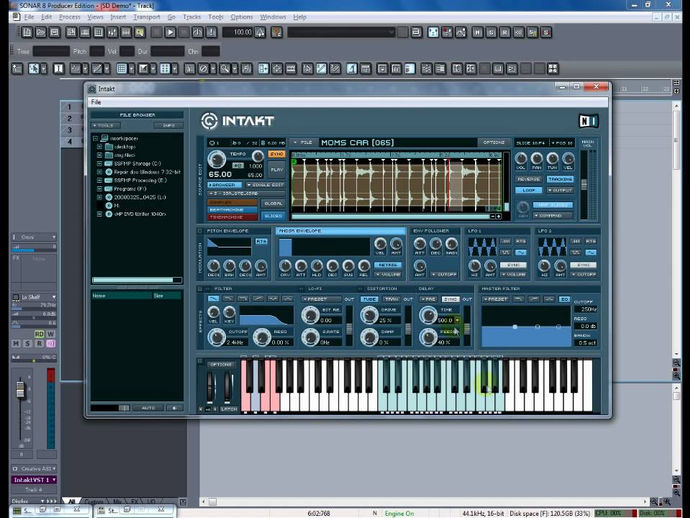Click the delay TIME knob
Image resolution: width=690 pixels, height=518 pixels.
click(428, 315)
